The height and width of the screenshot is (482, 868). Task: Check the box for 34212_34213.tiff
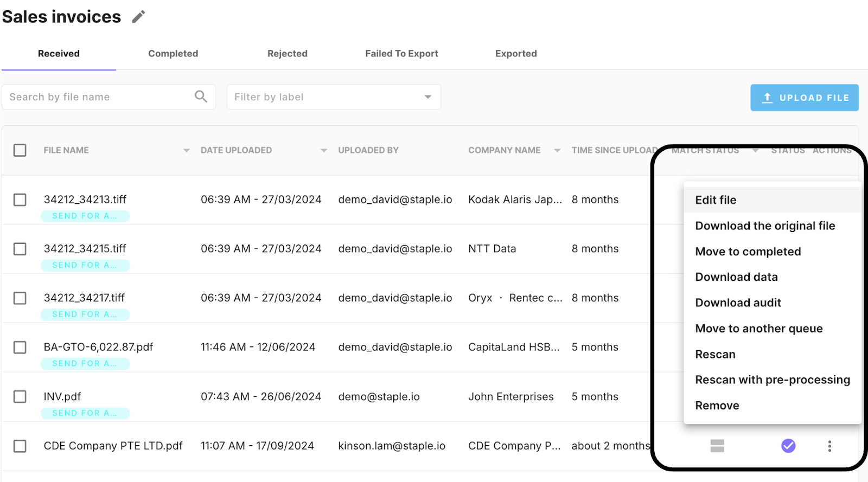click(x=20, y=200)
